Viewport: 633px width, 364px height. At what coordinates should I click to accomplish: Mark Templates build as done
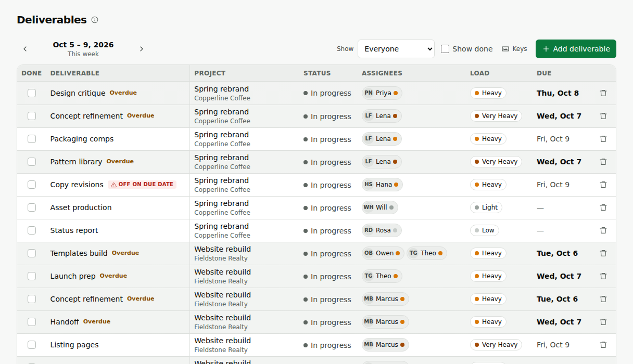32,253
